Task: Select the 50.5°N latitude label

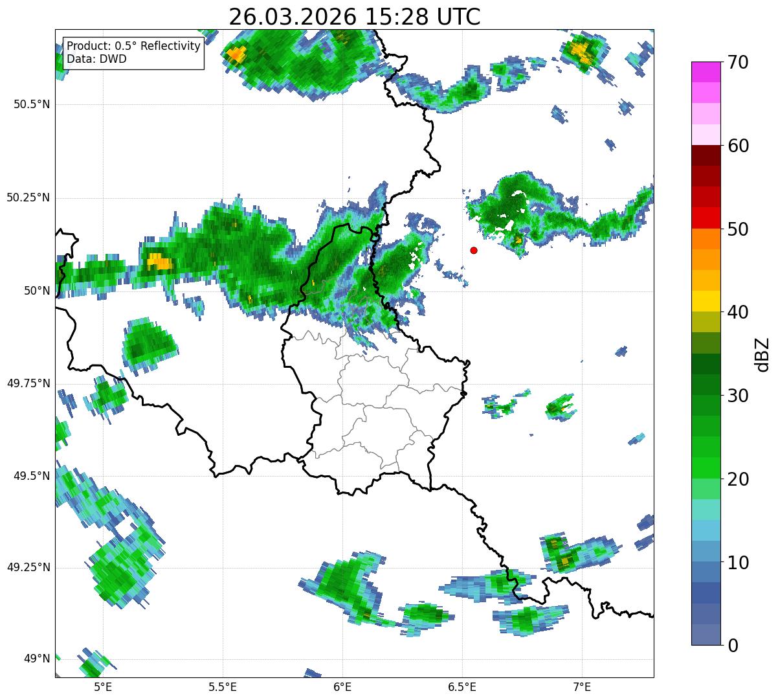Action: [x=32, y=104]
